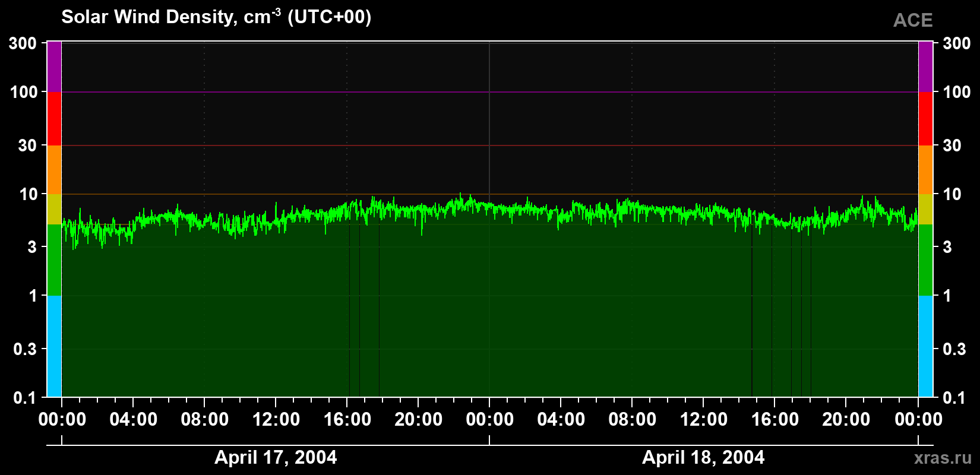Click the April 17, 2004 date label

(x=276, y=457)
